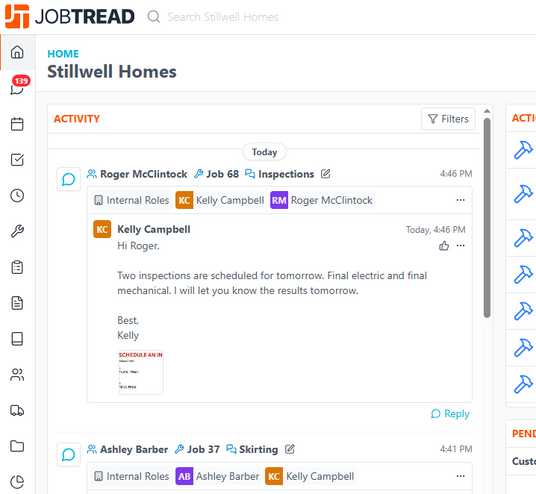
Task: Open the time clock icon in the sidebar
Action: coord(17,195)
